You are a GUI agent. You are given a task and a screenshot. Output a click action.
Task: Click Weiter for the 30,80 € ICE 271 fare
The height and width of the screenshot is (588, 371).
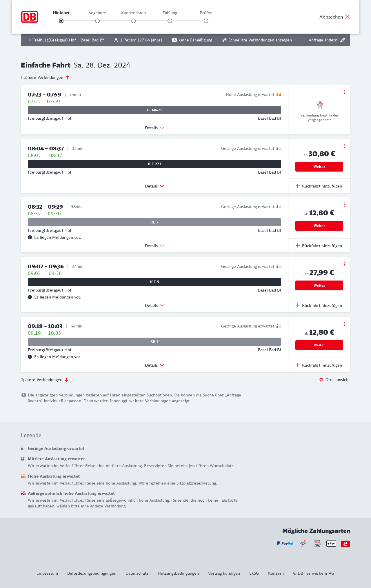[x=319, y=167]
